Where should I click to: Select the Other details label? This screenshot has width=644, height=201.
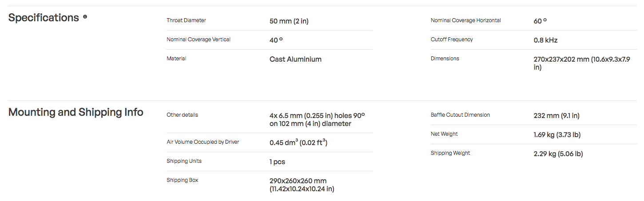(x=182, y=115)
